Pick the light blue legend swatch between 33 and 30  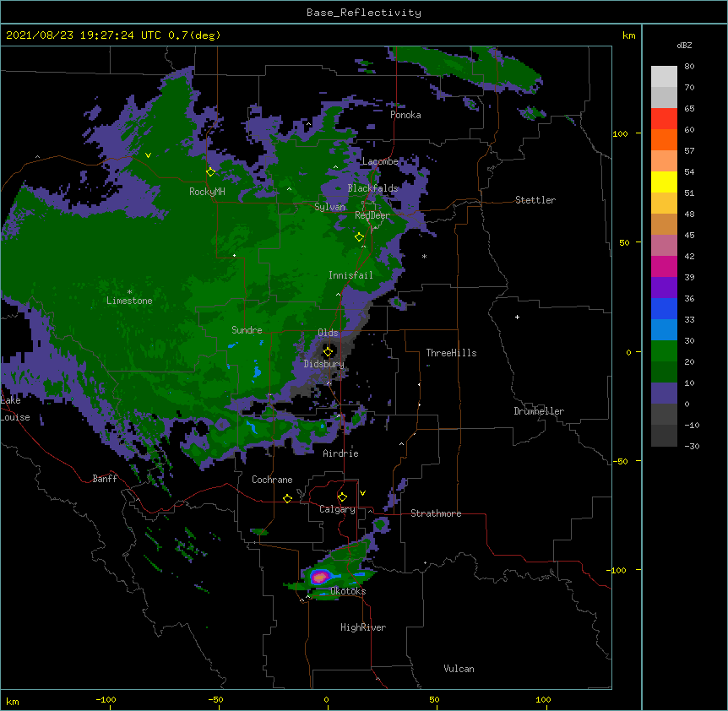point(664,329)
